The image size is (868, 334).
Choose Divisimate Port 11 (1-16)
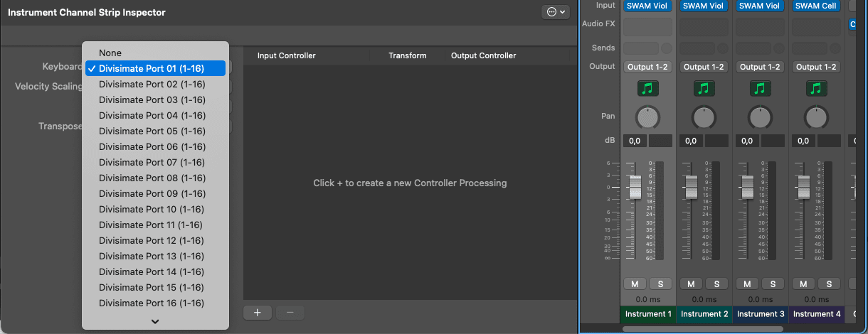(x=155, y=225)
